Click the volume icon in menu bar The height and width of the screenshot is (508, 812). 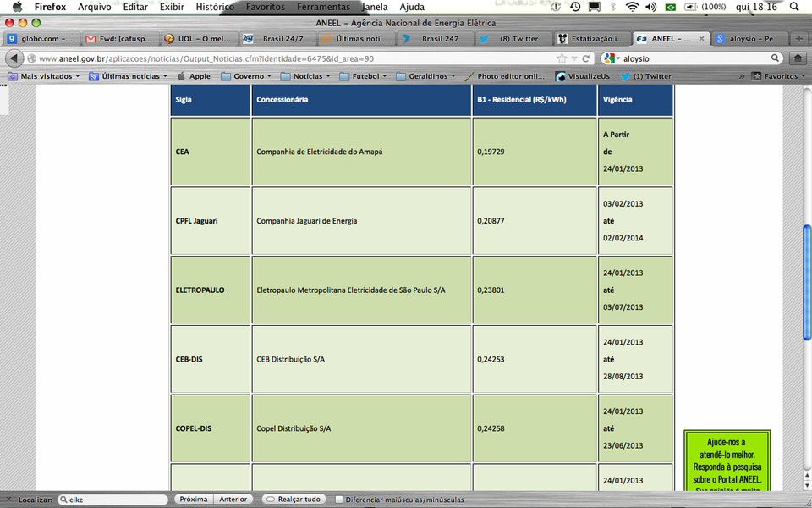pyautogui.click(x=650, y=7)
